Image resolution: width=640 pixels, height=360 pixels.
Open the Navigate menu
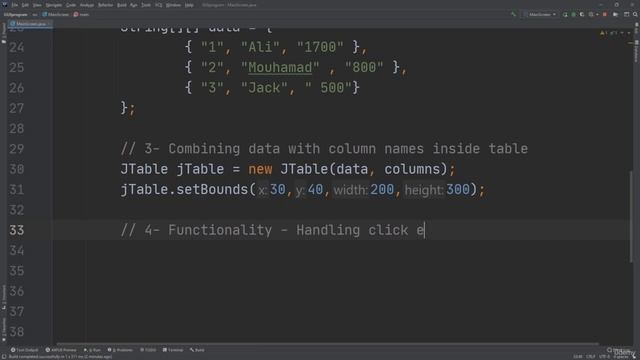click(53, 5)
